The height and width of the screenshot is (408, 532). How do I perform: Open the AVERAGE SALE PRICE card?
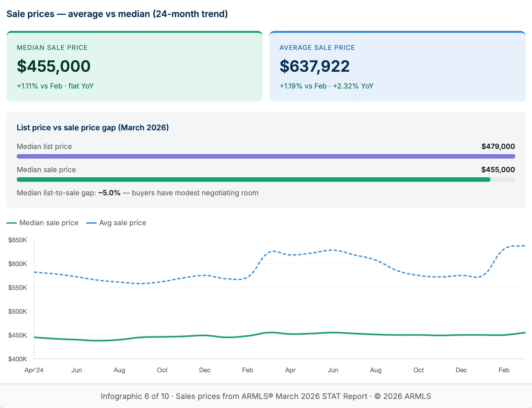(x=398, y=66)
